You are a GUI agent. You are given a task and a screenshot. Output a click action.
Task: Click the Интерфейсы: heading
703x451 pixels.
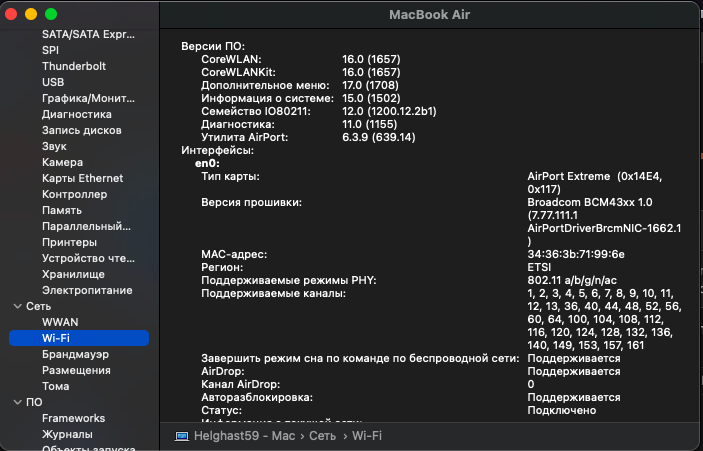pos(217,150)
